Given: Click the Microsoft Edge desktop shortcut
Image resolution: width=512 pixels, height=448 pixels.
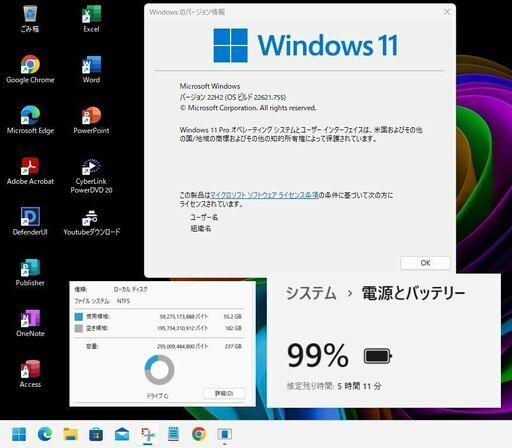Looking at the screenshot, I should pos(30,120).
